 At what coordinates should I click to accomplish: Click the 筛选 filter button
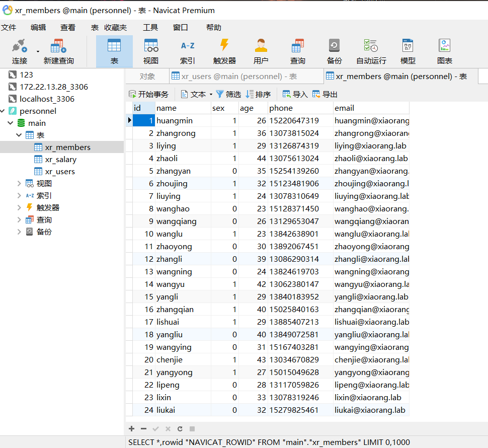[x=228, y=94]
